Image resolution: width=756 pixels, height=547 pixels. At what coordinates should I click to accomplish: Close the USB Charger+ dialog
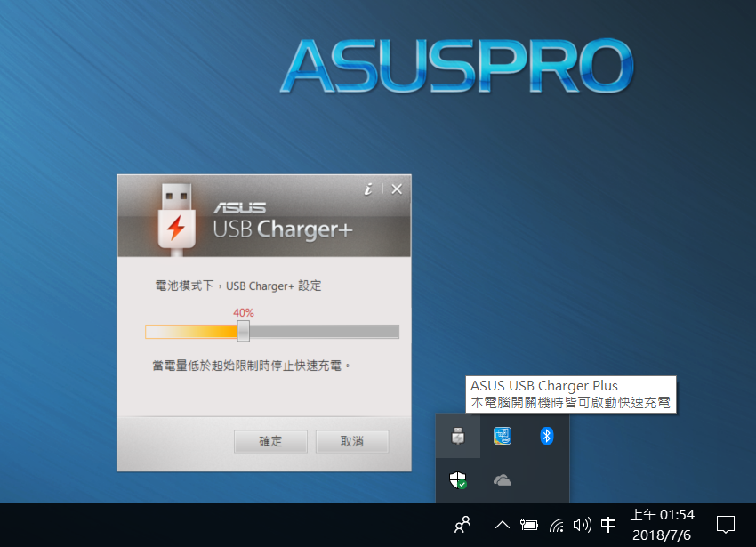[397, 189]
